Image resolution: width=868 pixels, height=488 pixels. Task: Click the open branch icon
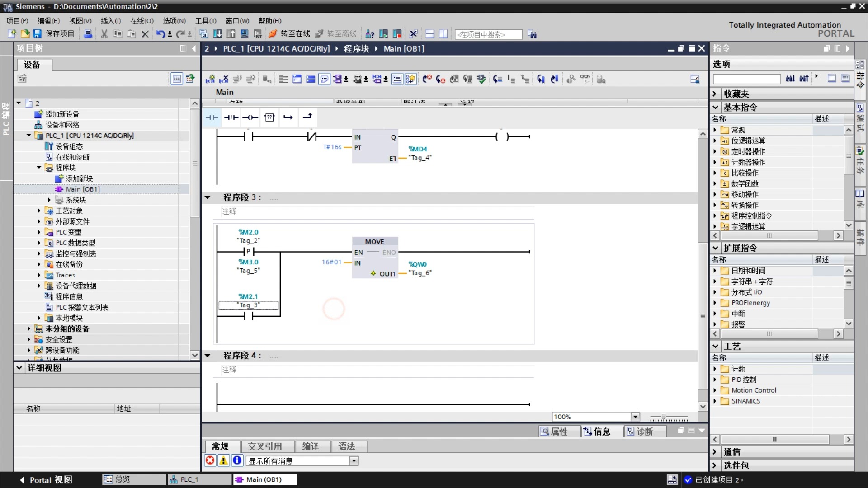pyautogui.click(x=288, y=117)
